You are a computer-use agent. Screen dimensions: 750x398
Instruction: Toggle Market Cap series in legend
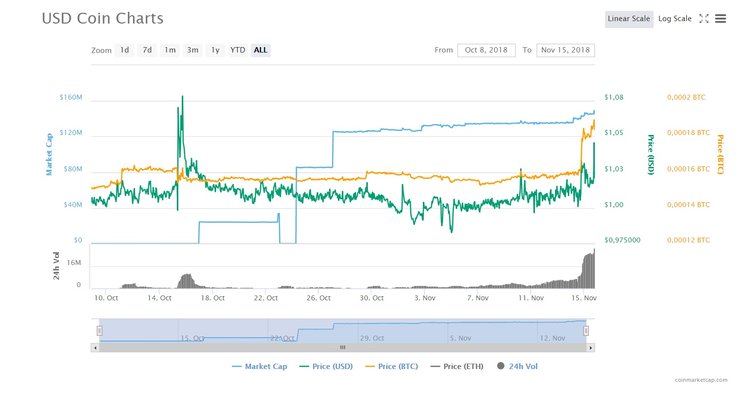[x=260, y=366]
